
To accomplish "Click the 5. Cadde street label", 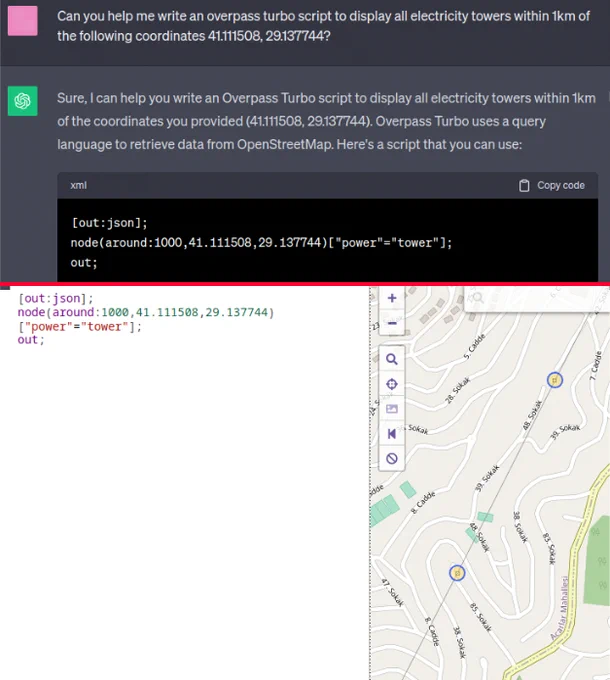I will click(474, 346).
